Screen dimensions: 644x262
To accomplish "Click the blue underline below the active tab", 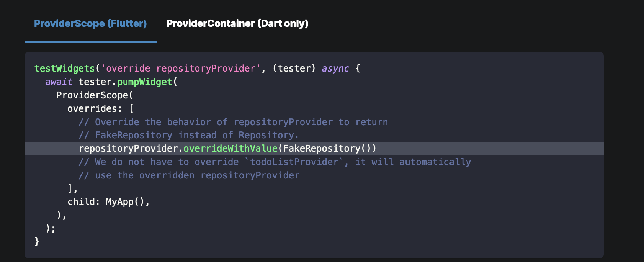I will point(90,40).
